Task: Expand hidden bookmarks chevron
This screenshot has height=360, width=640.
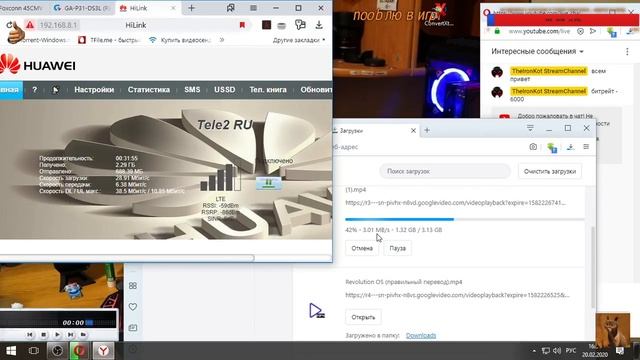Action: coord(222,40)
